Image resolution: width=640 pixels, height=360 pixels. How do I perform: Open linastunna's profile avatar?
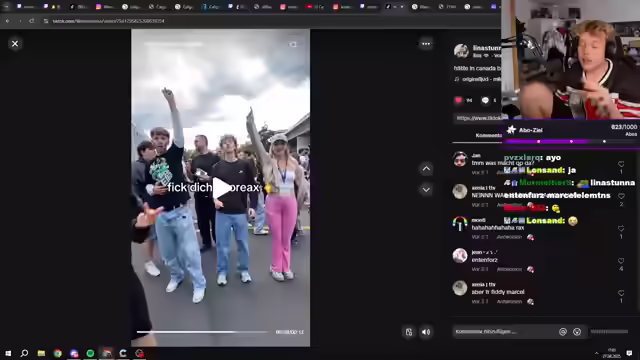click(x=461, y=51)
